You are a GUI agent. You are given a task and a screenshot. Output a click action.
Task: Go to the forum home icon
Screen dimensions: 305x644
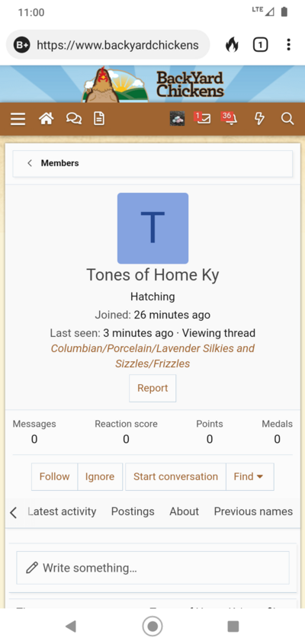(x=46, y=119)
